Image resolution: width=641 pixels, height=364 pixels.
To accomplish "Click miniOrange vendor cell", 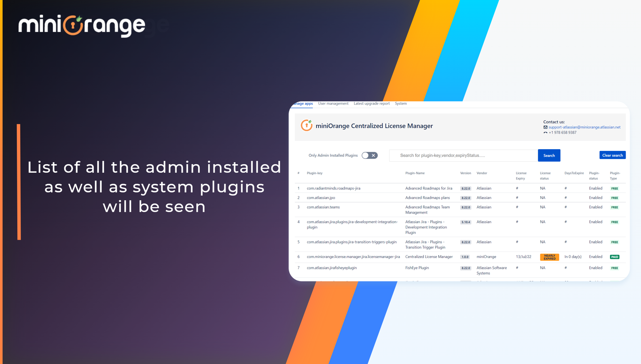I will 486,257.
